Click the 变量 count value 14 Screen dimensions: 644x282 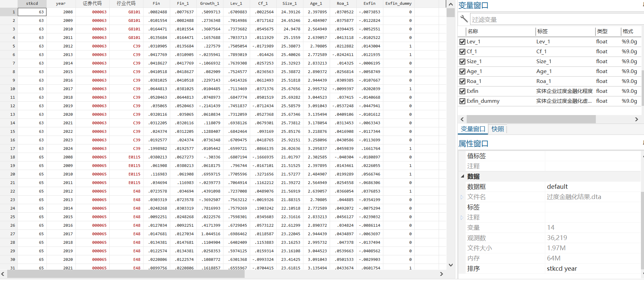click(x=551, y=228)
